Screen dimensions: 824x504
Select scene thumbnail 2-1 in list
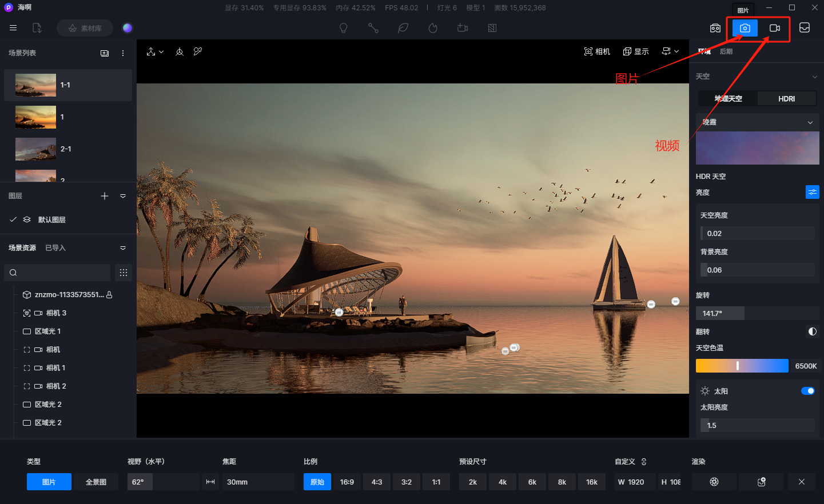(35, 149)
